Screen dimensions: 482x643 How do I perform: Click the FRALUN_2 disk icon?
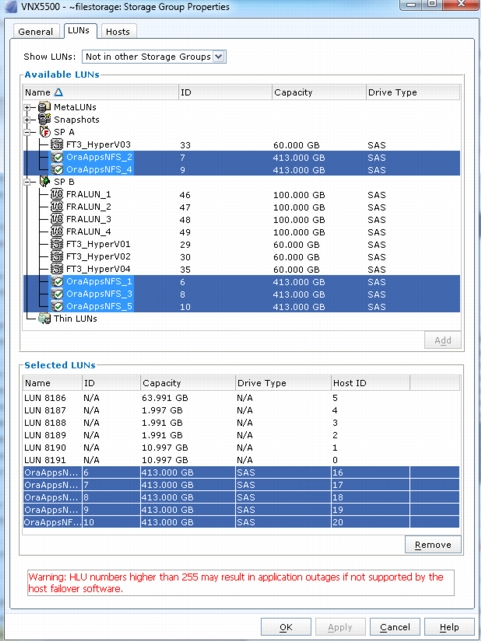pyautogui.click(x=57, y=207)
